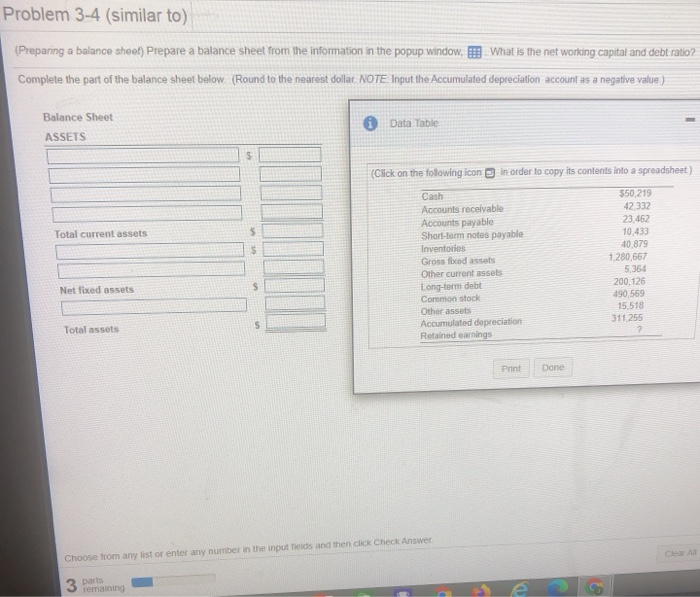Select Short-term notes payable value 10,433
The image size is (700, 597).
[636, 231]
